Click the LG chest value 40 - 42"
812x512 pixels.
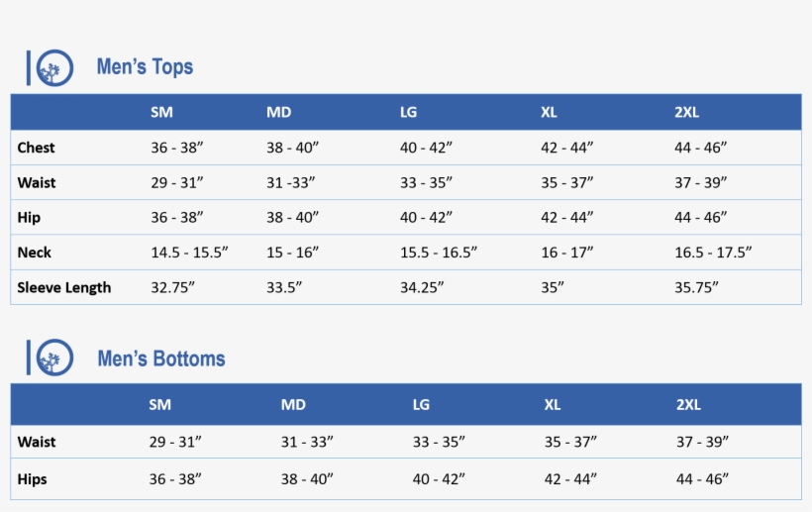pos(426,148)
